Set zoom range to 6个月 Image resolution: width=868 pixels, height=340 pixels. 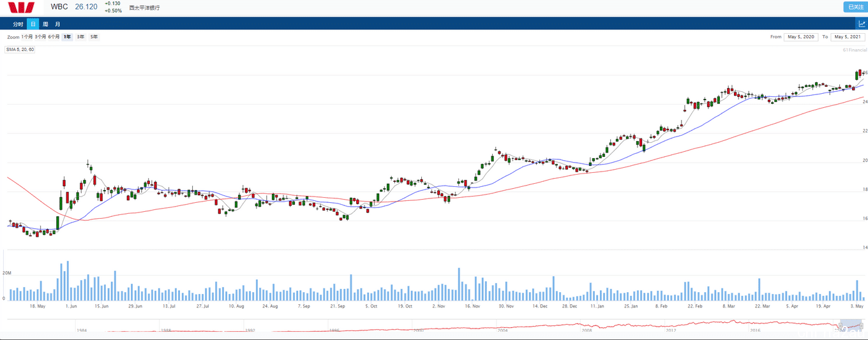[x=54, y=37]
